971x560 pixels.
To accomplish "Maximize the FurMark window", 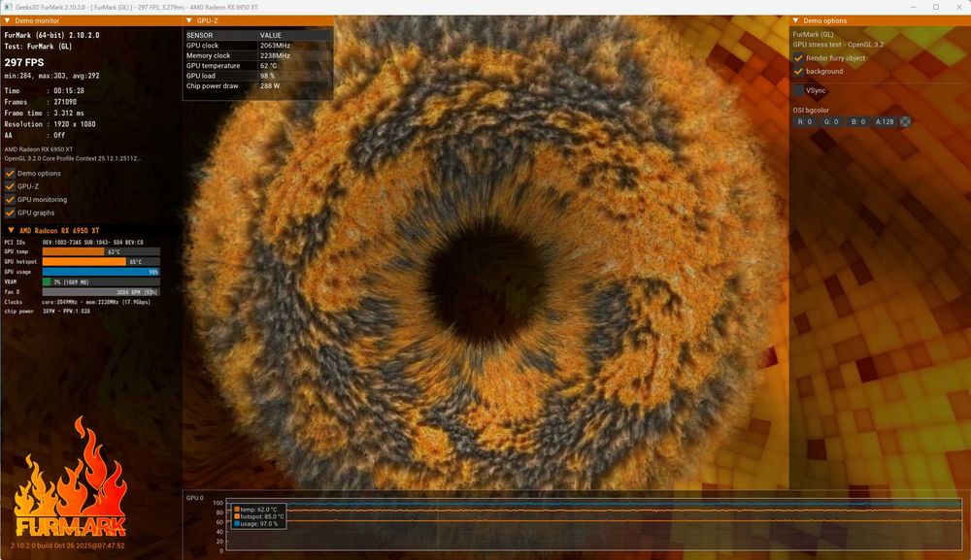I will coord(936,7).
